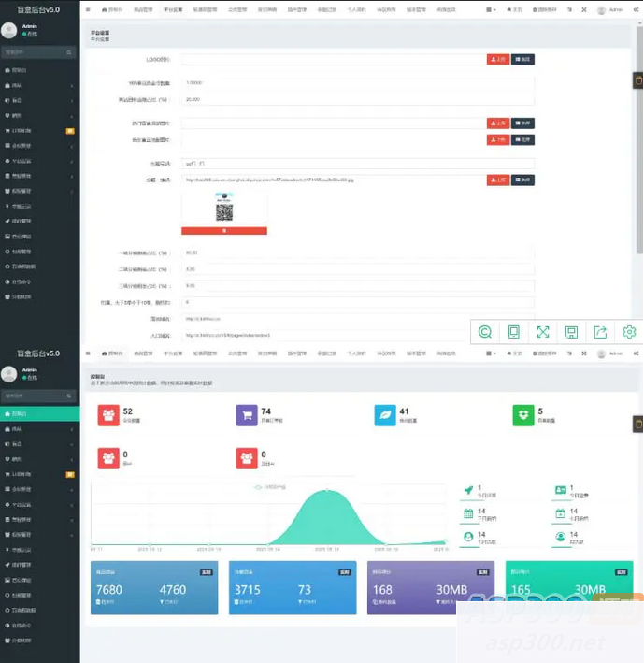Select the 平台设置 tab in the top navigation

click(x=172, y=9)
